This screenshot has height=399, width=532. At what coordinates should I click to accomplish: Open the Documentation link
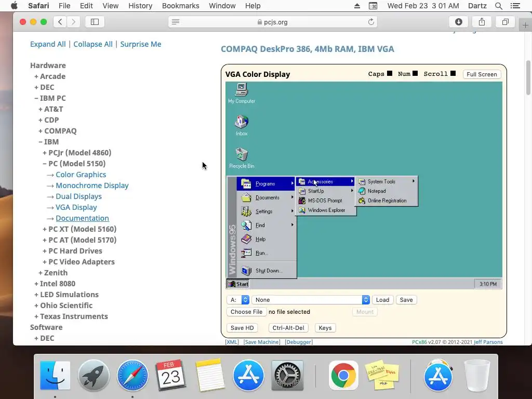click(82, 218)
